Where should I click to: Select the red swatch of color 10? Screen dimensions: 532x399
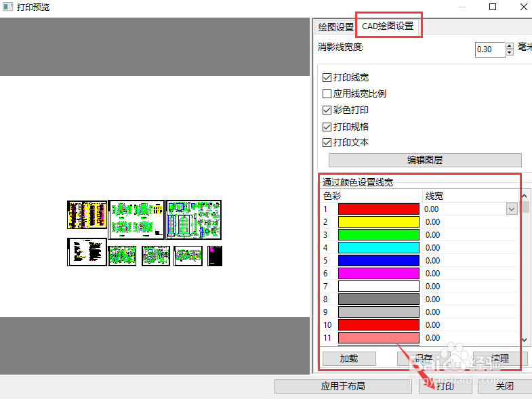[379, 325]
